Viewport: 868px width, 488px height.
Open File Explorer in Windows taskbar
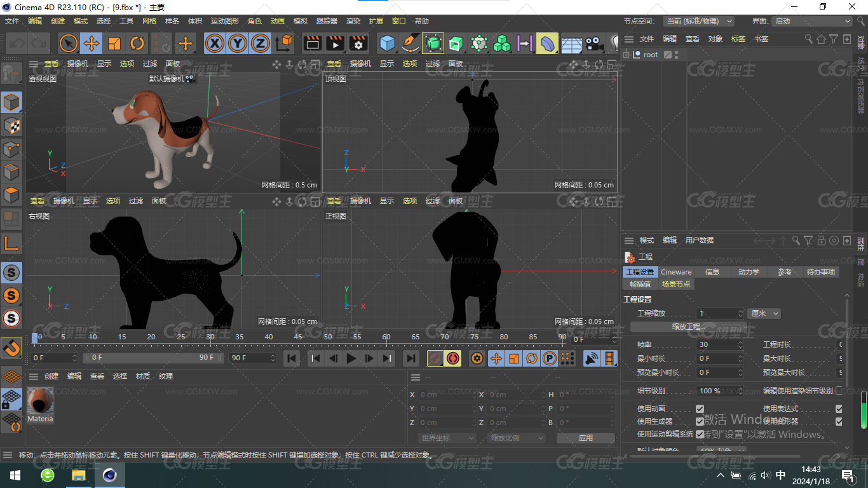(78, 475)
